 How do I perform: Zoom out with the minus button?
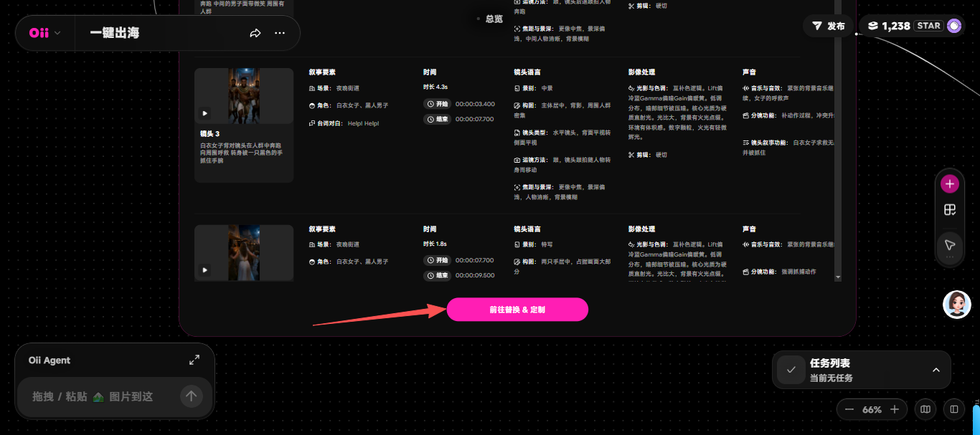click(x=849, y=410)
